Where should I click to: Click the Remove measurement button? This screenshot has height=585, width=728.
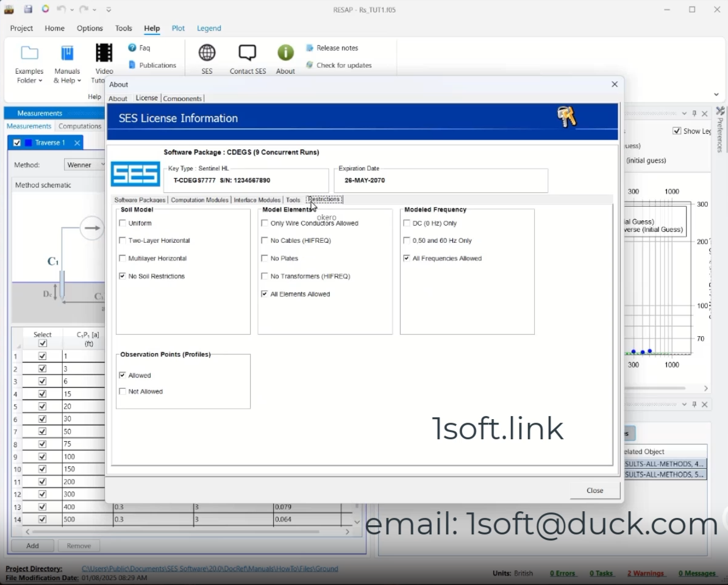point(79,545)
